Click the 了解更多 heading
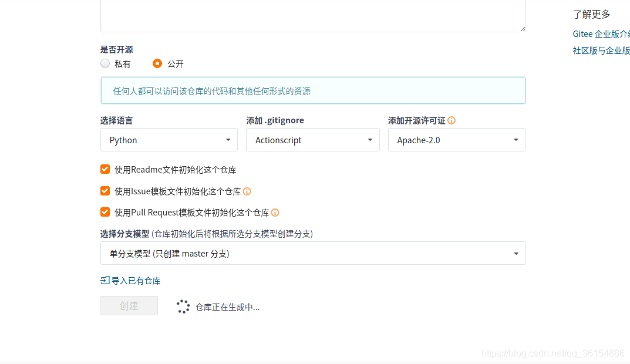 point(591,15)
